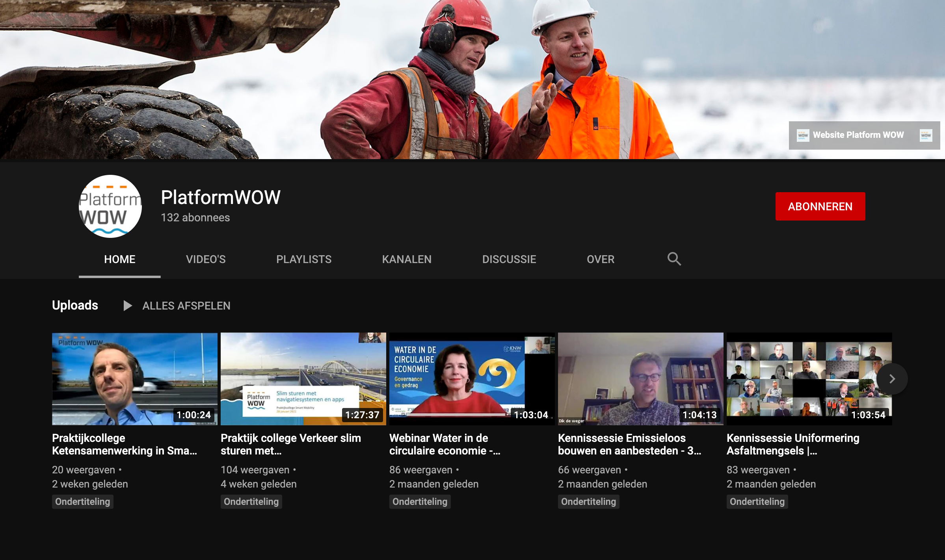Go to the Discussie tab
The height and width of the screenshot is (560, 945).
pyautogui.click(x=509, y=259)
